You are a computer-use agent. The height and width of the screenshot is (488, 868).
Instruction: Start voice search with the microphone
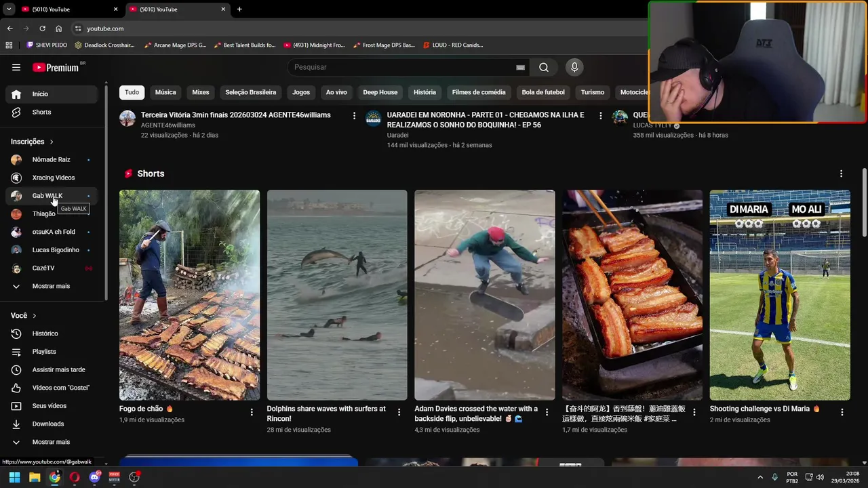coord(574,67)
